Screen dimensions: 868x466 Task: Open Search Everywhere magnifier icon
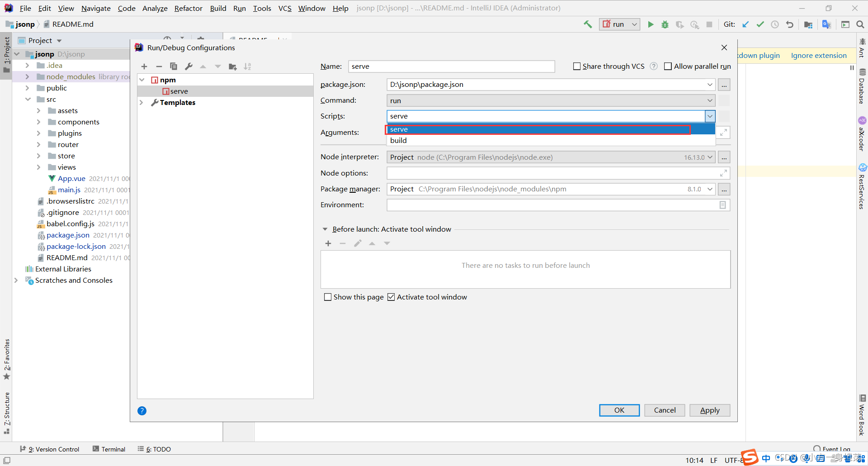tap(860, 24)
